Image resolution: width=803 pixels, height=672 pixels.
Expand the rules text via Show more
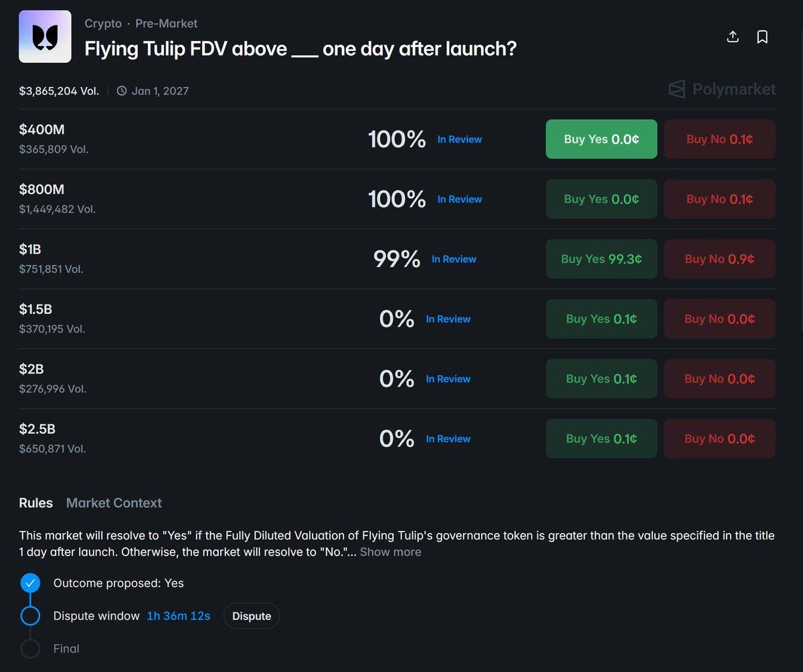[x=390, y=552]
